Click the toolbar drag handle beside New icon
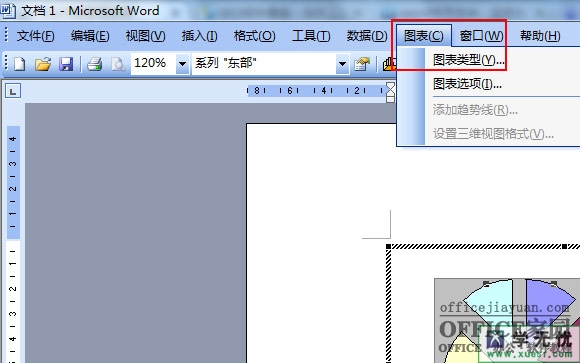Viewport: 580px width, 363px height. click(x=6, y=63)
